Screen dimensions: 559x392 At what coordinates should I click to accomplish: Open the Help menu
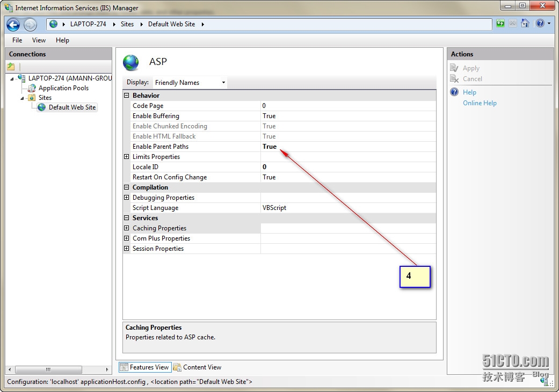(62, 40)
